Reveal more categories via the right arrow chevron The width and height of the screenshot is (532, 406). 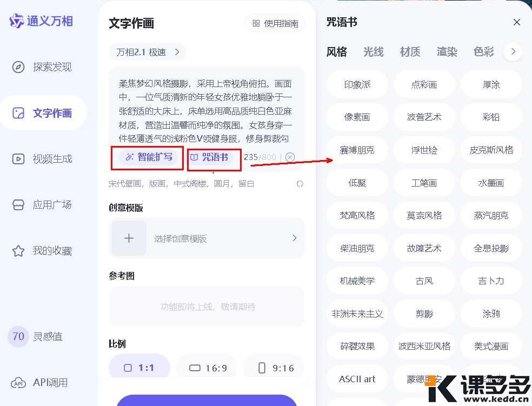513,51
